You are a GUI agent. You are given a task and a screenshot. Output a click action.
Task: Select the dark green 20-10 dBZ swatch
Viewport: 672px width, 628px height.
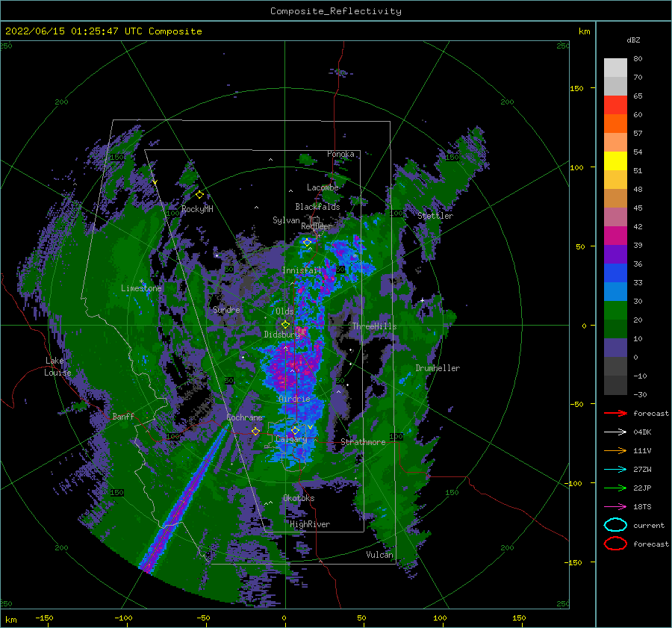[x=615, y=329]
